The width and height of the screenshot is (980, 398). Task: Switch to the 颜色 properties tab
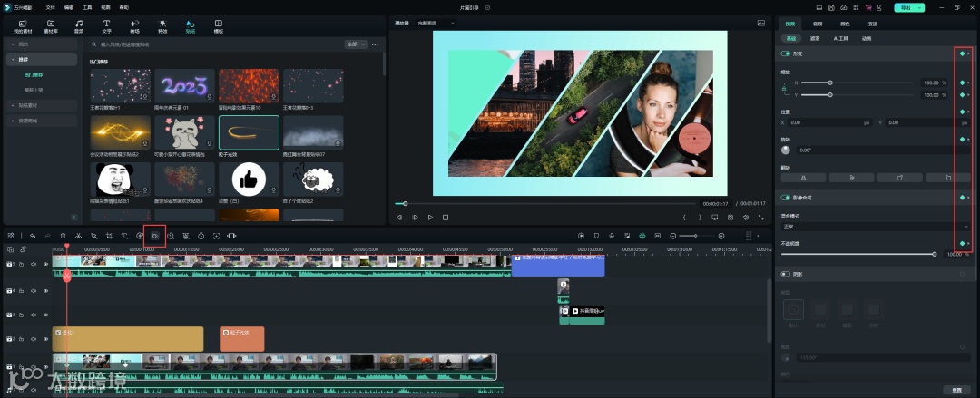click(x=845, y=24)
